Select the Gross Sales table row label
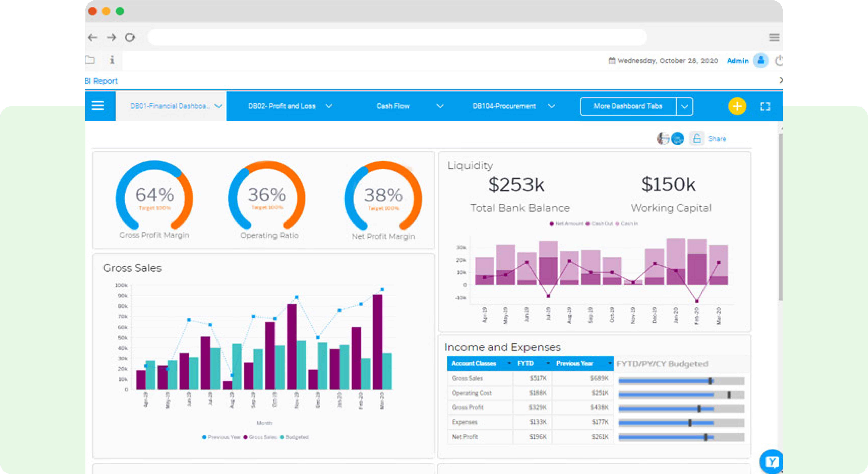The height and width of the screenshot is (474, 868). [467, 378]
